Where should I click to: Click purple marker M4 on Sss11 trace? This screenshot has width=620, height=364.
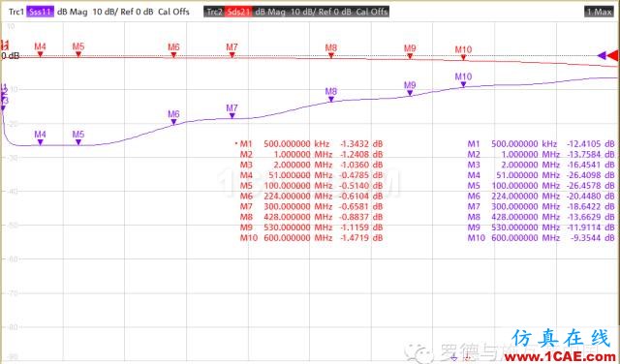(40, 142)
